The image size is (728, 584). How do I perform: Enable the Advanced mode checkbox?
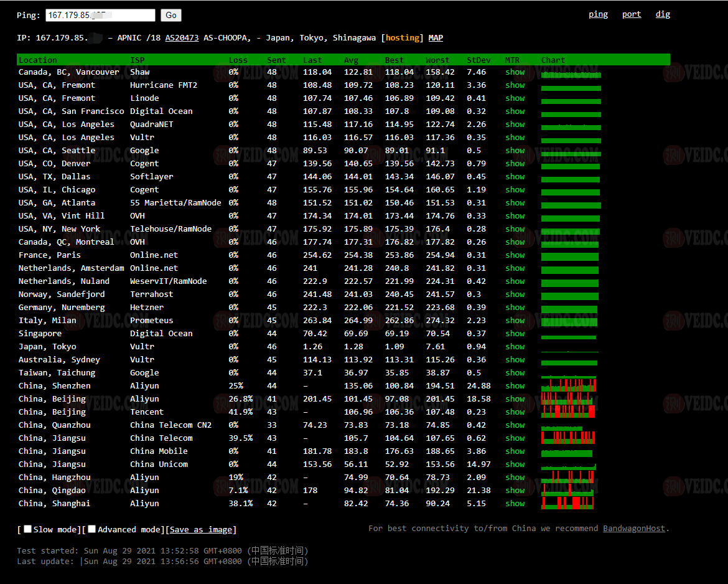pyautogui.click(x=92, y=529)
